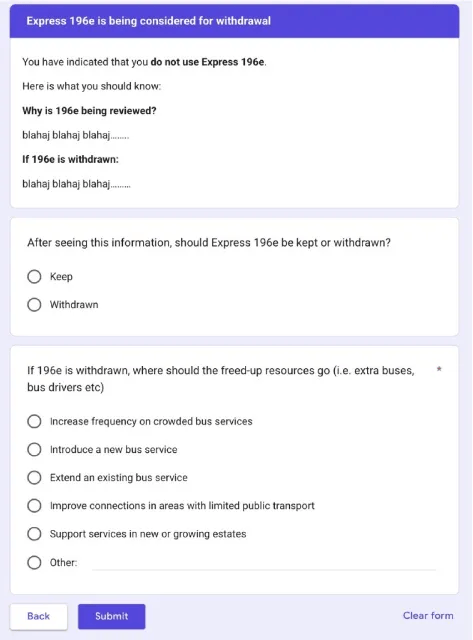Image resolution: width=473 pixels, height=640 pixels.
Task: Click the "Why is 196e being reviewed?" heading
Action: pyautogui.click(x=89, y=111)
